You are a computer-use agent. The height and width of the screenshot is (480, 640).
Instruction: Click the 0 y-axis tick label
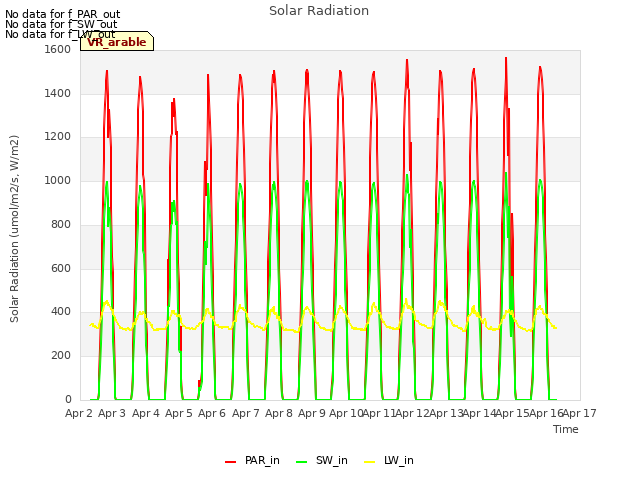(x=68, y=399)
